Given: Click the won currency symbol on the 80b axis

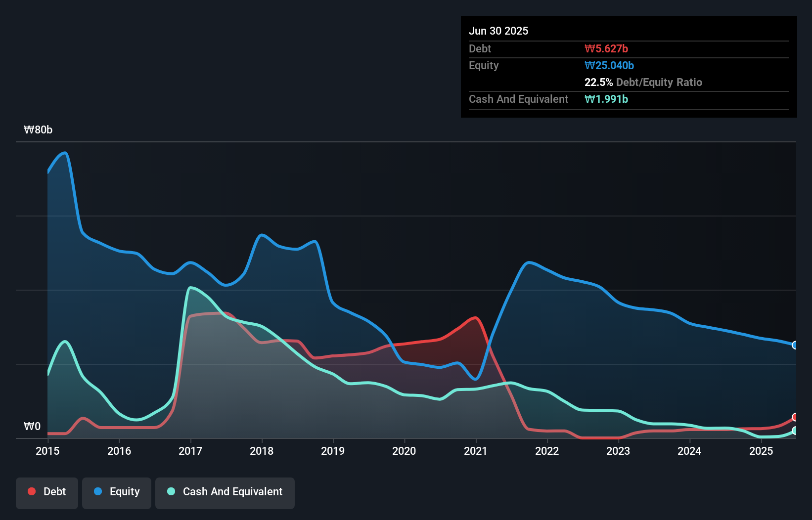Looking at the screenshot, I should (30, 130).
